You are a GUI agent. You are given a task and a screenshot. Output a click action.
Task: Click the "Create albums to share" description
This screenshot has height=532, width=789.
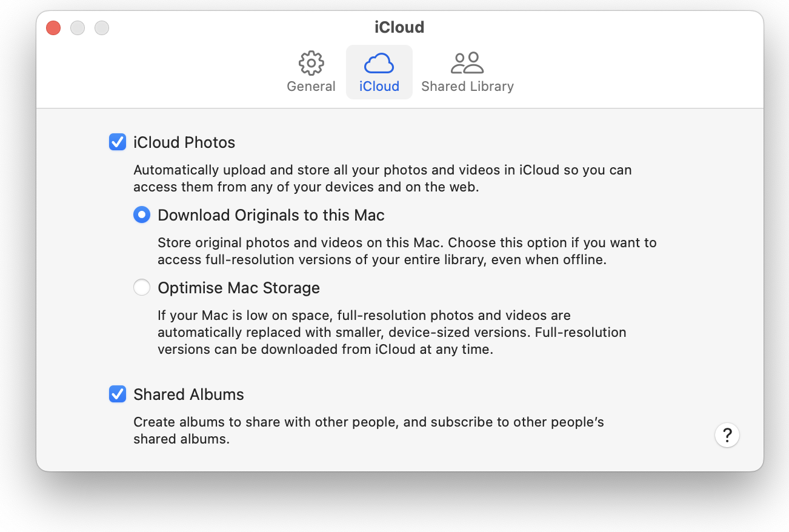(x=368, y=431)
